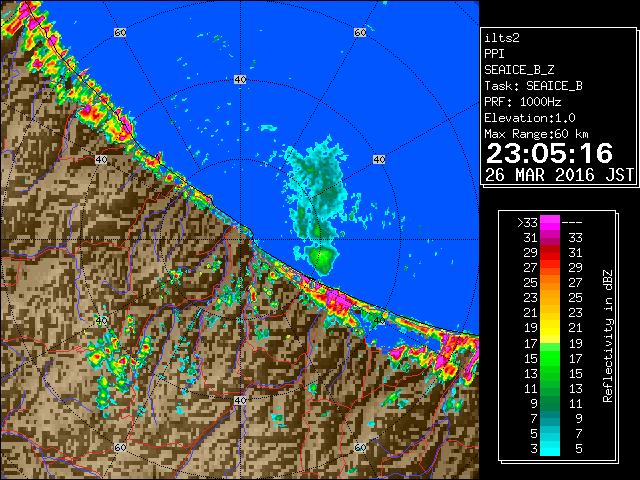This screenshot has height=480, width=640.
Task: Select the 'Task: SEAICE_B' line
Action: pos(533,86)
